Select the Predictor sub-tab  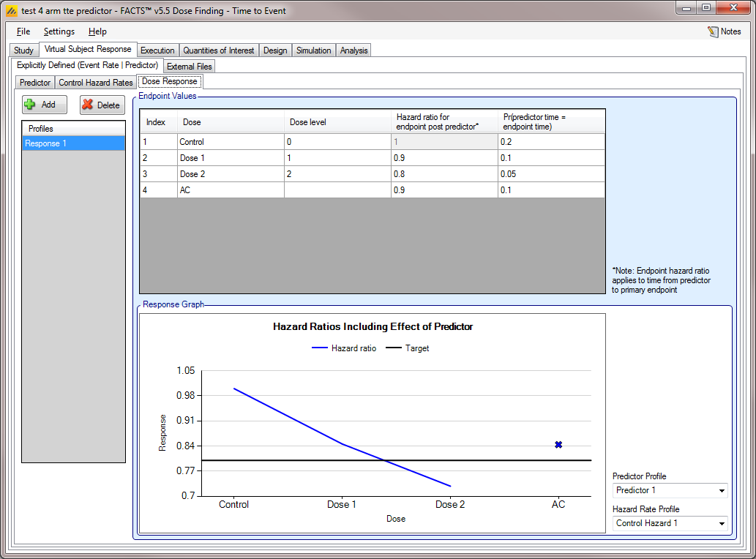[x=35, y=83]
